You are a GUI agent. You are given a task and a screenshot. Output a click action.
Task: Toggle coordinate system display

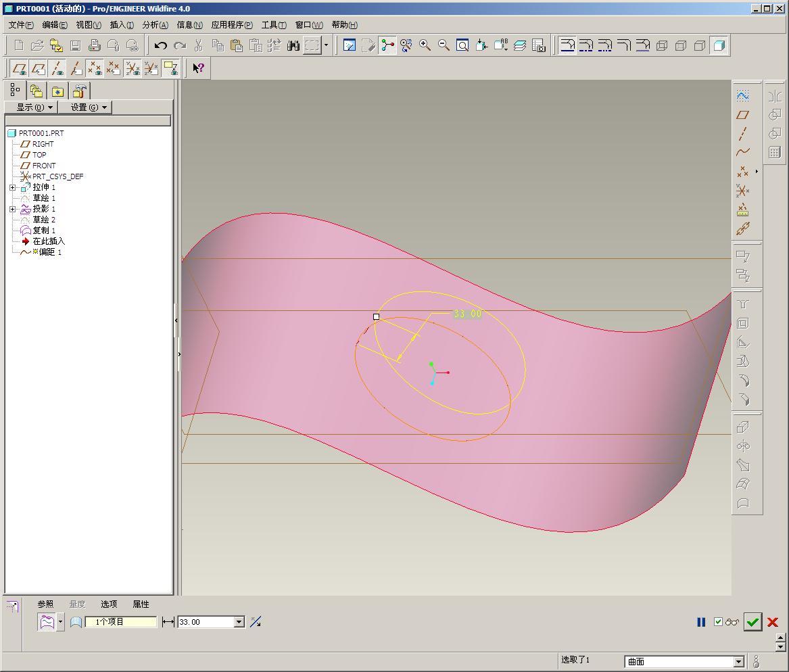133,68
